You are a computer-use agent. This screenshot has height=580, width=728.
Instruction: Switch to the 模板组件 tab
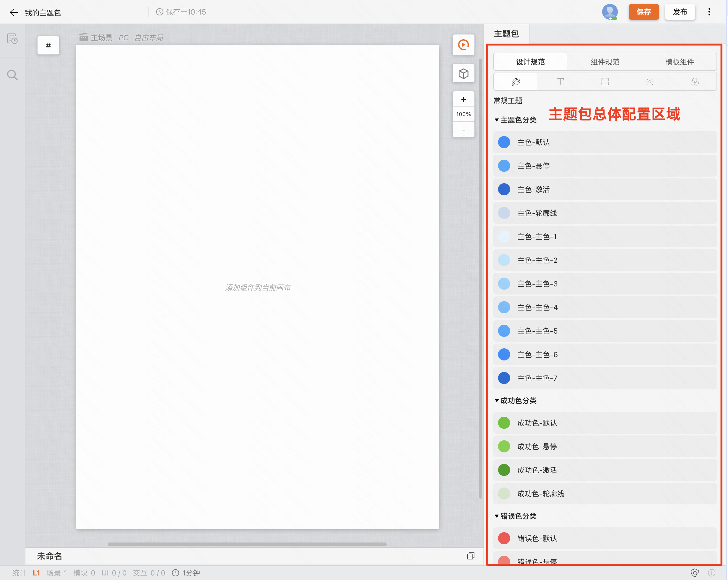click(x=679, y=62)
